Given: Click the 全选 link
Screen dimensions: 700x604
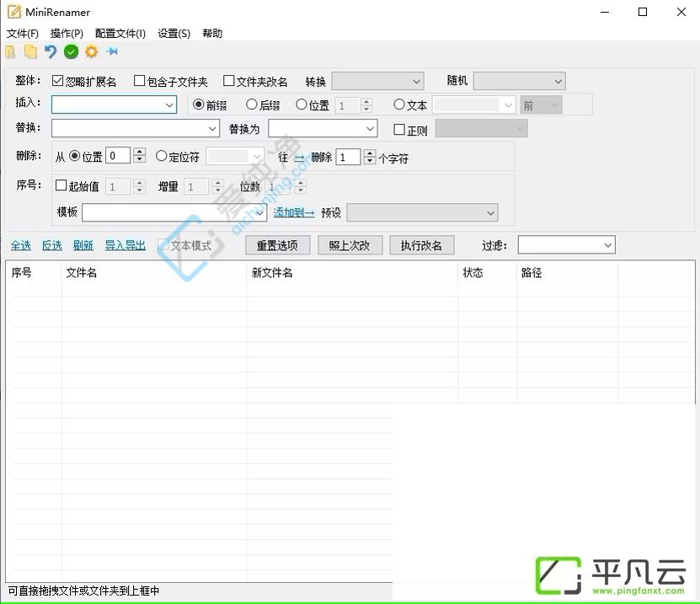Looking at the screenshot, I should (x=20, y=245).
